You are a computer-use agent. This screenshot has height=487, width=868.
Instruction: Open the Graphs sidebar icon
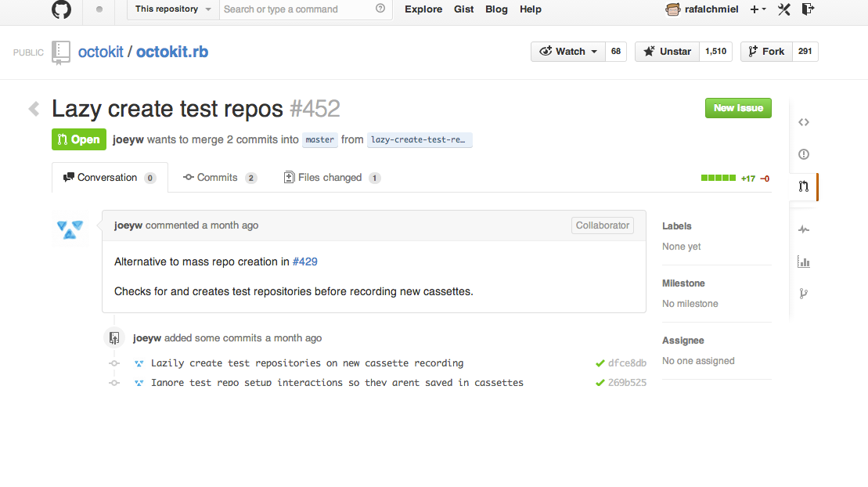click(804, 262)
